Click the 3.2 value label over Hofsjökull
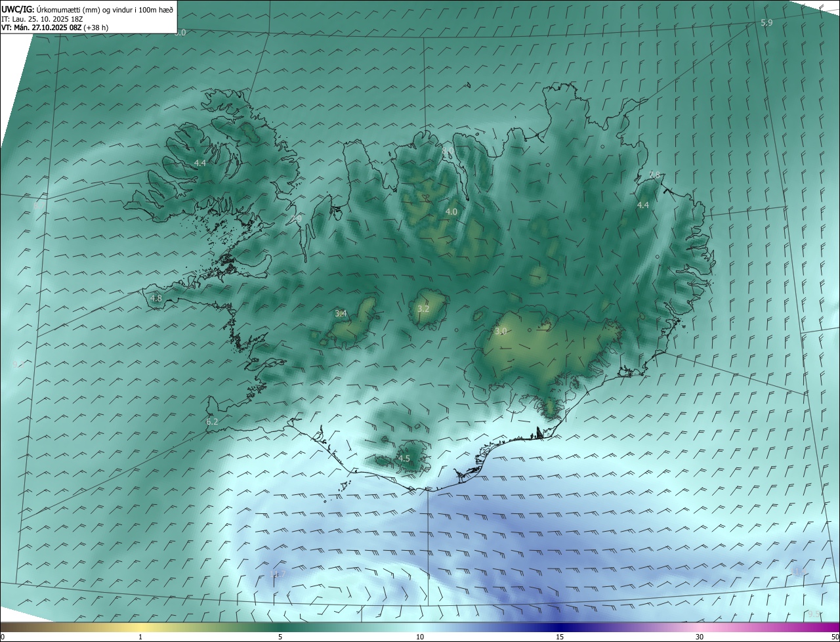Screen dimensions: 840x642 click(x=423, y=309)
